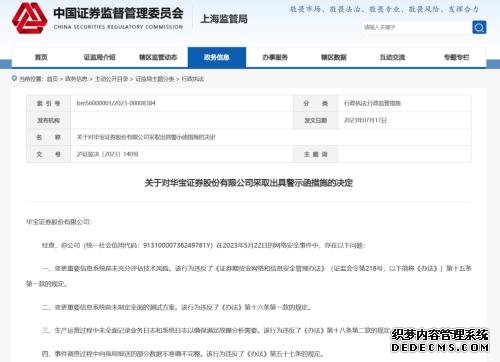The image size is (500, 362).
Task: Click the classification value 行政执法;行政监管措施
Action: tap(372, 103)
